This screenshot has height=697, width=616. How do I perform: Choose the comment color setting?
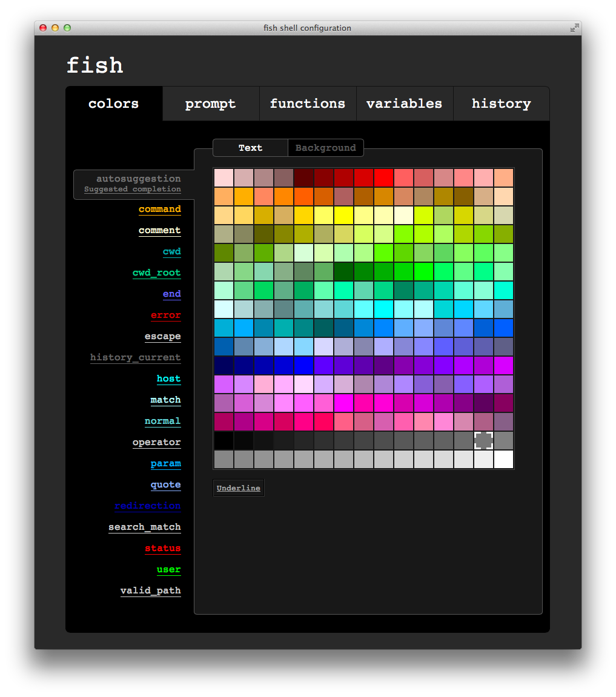[x=160, y=230]
